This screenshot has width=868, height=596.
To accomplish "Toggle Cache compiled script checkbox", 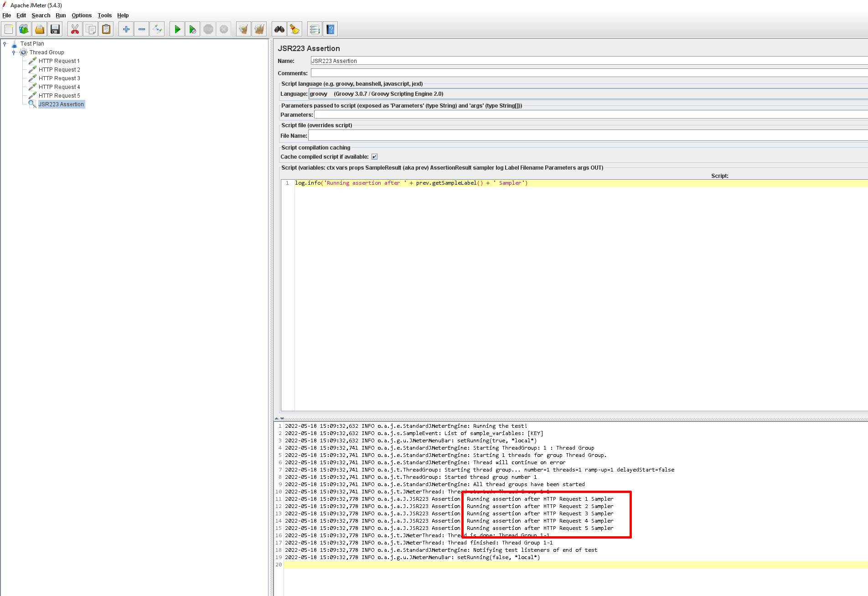I will click(x=374, y=157).
